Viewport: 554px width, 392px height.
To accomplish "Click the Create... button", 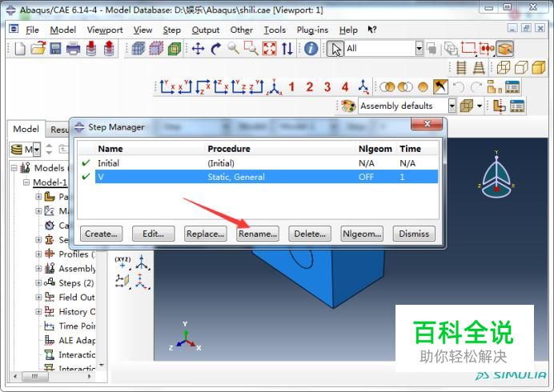I will (101, 234).
